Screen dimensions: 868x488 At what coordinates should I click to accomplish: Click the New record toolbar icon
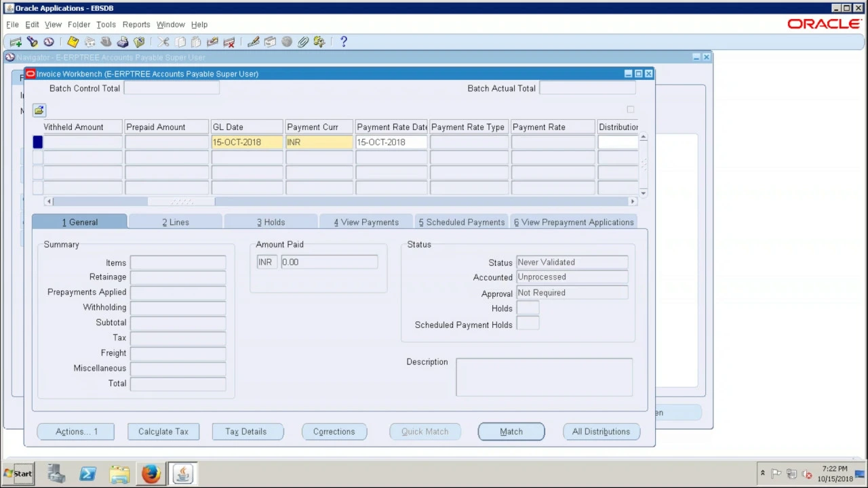pyautogui.click(x=16, y=42)
